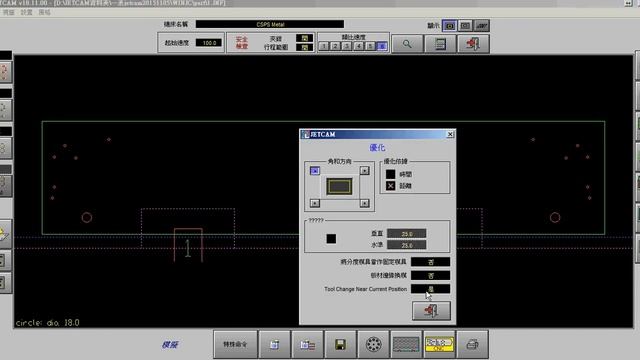This screenshot has width=640, height=360.
Task: Open the list sheet icon button beside the magnifier
Action: click(x=440, y=44)
